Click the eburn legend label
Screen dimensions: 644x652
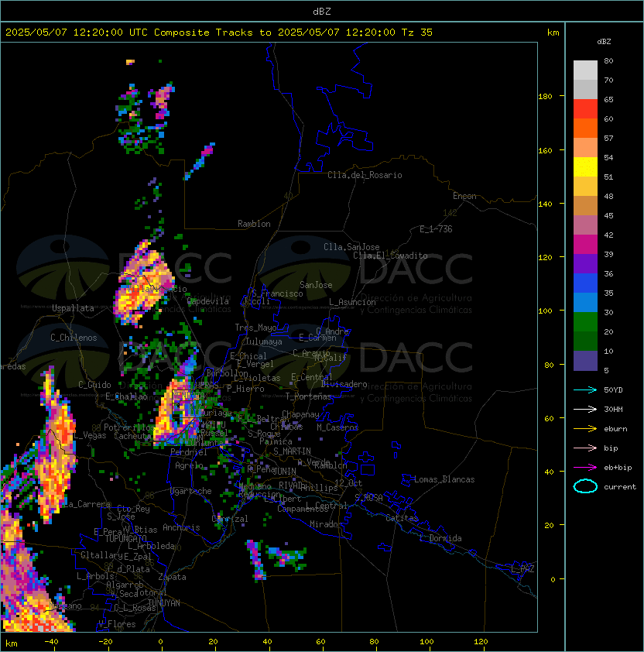615,429
